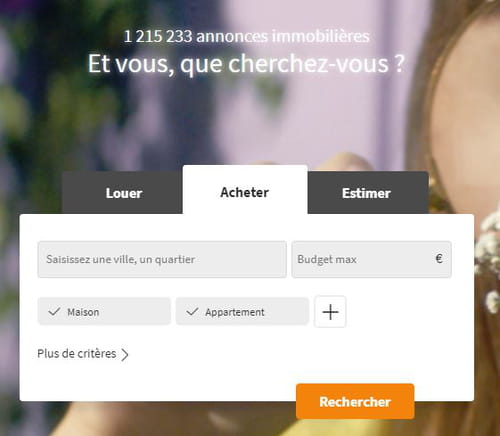Click the chevron arrow after Plus de critères
The height and width of the screenshot is (436, 500).
click(125, 355)
